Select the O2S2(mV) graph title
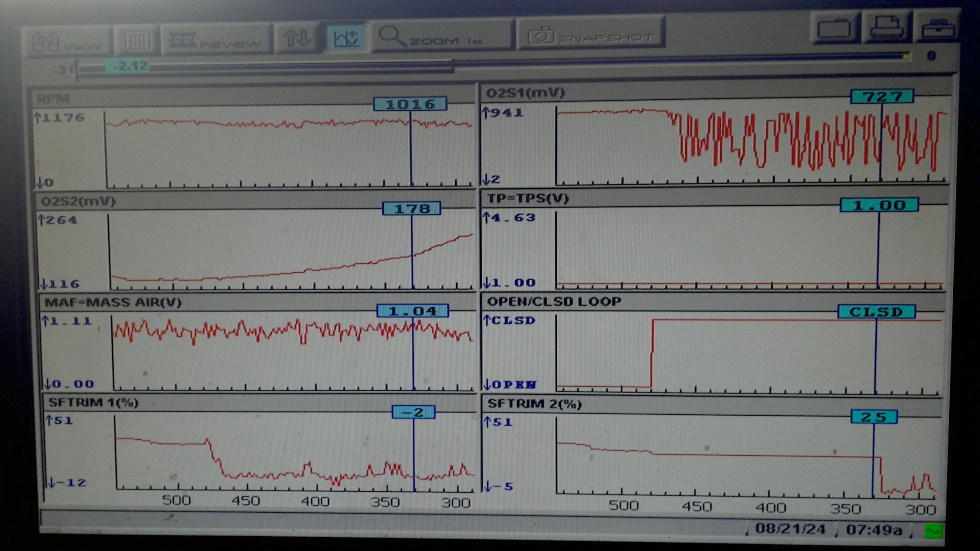980x551 pixels. point(78,201)
